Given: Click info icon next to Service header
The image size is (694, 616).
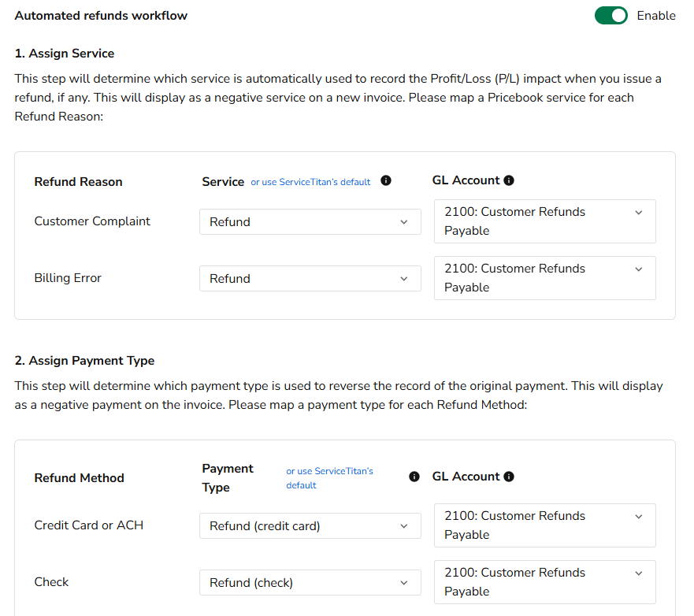Looking at the screenshot, I should pos(386,181).
